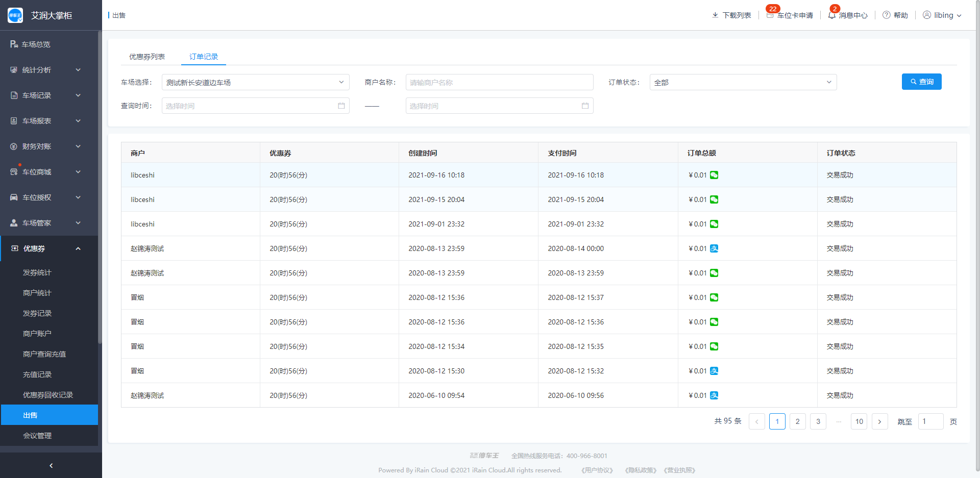The height and width of the screenshot is (478, 980).
Task: Open the 订单状态 dropdown
Action: click(743, 82)
